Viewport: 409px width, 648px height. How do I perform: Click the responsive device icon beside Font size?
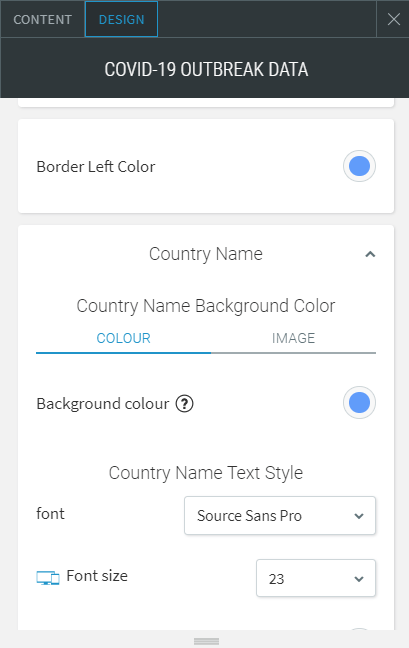(48, 577)
